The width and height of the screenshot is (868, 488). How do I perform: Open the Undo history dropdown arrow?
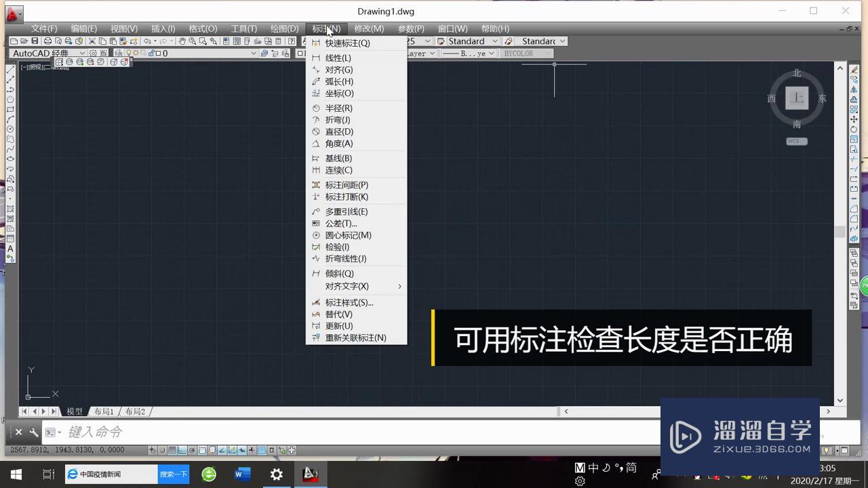click(x=156, y=41)
